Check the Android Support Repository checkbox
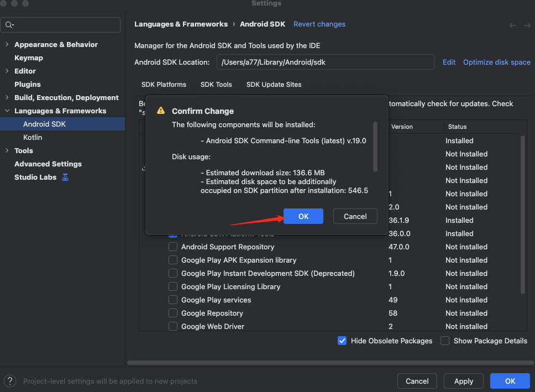 (x=173, y=247)
